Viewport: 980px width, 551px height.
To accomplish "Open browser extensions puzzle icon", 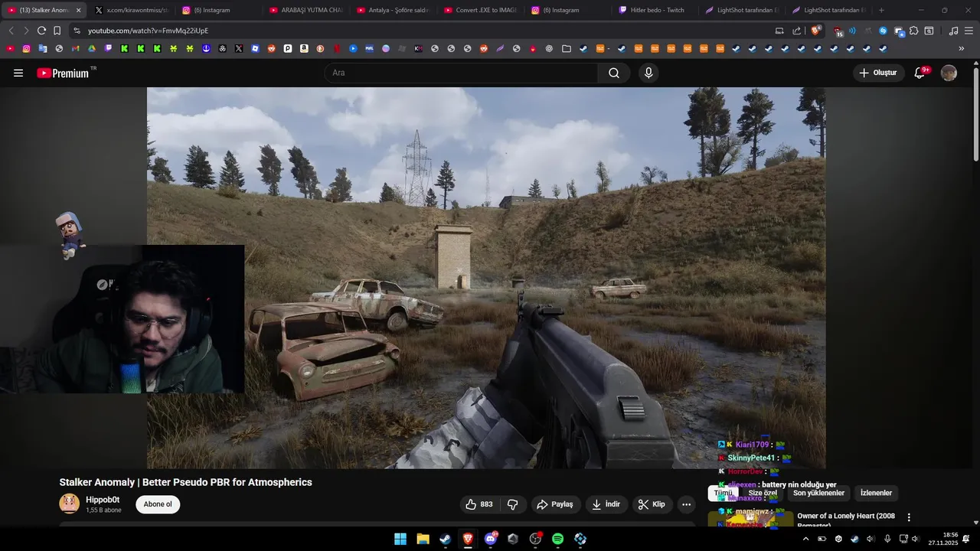I will click(913, 31).
